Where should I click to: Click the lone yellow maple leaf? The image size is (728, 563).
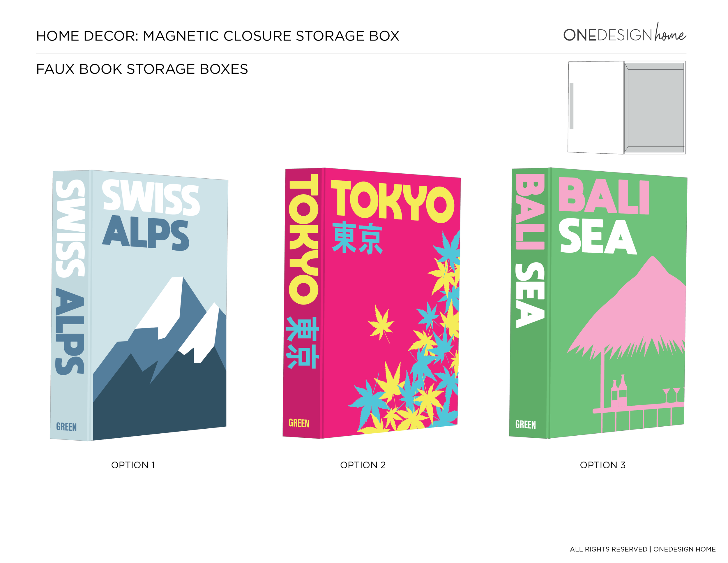tap(381, 323)
